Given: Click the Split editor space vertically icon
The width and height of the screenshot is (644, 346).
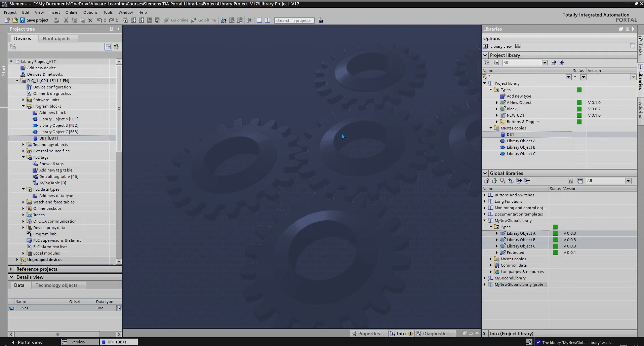Looking at the screenshot, I should tap(267, 20).
